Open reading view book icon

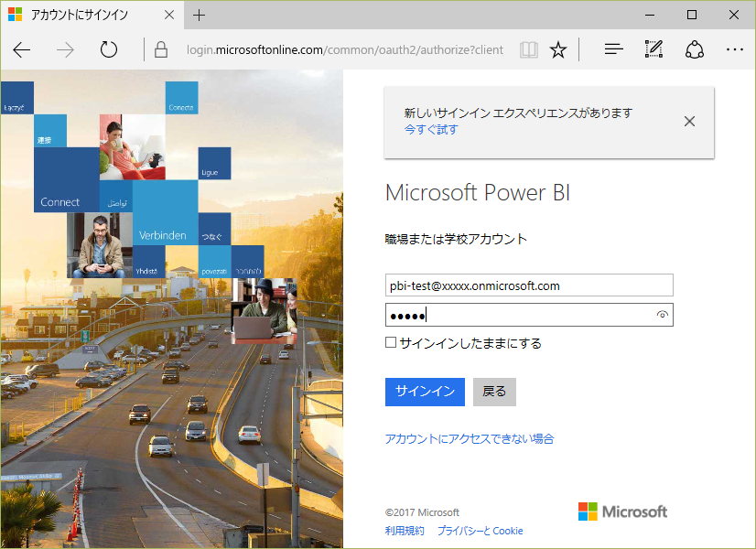tap(529, 49)
